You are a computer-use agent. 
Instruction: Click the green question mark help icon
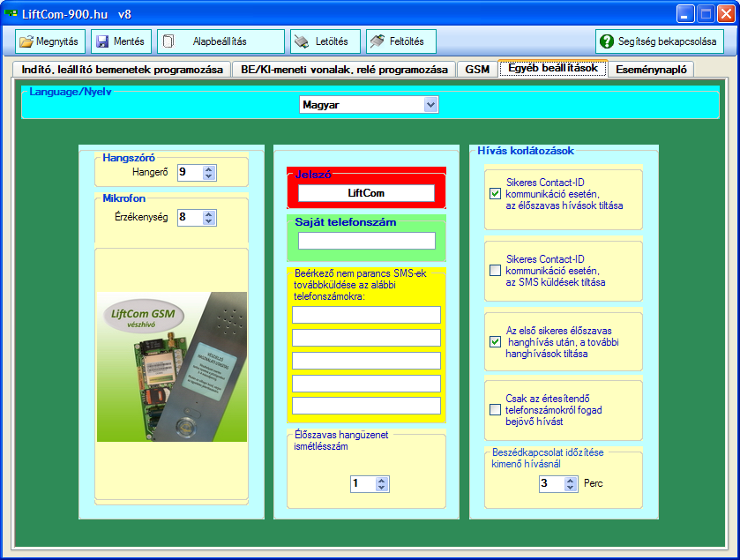click(x=607, y=41)
